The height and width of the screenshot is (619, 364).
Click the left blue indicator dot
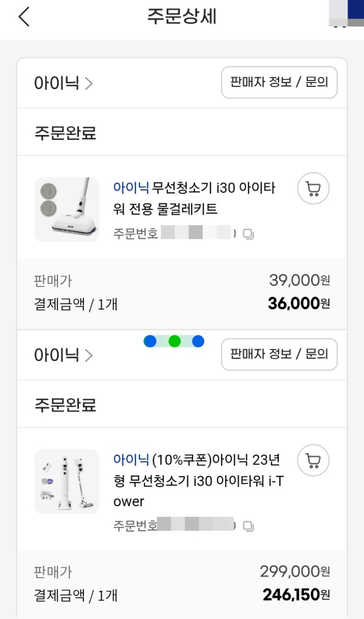(x=150, y=341)
